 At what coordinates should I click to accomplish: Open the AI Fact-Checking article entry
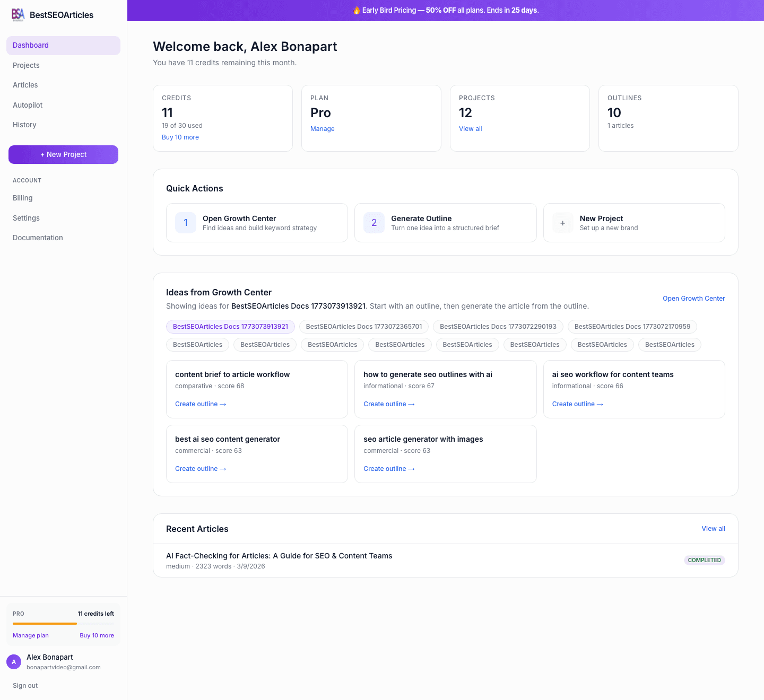[279, 556]
